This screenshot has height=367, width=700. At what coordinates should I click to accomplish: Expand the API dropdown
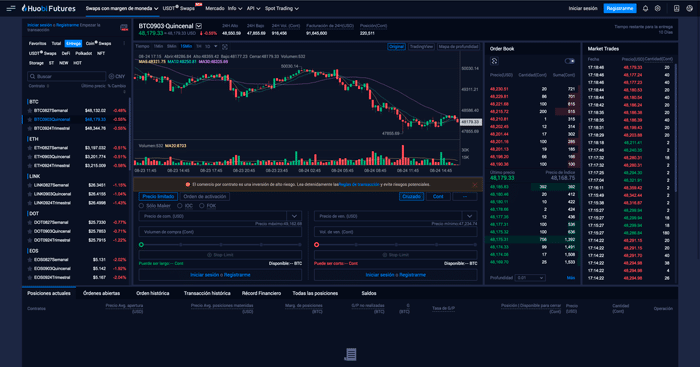pos(254,8)
